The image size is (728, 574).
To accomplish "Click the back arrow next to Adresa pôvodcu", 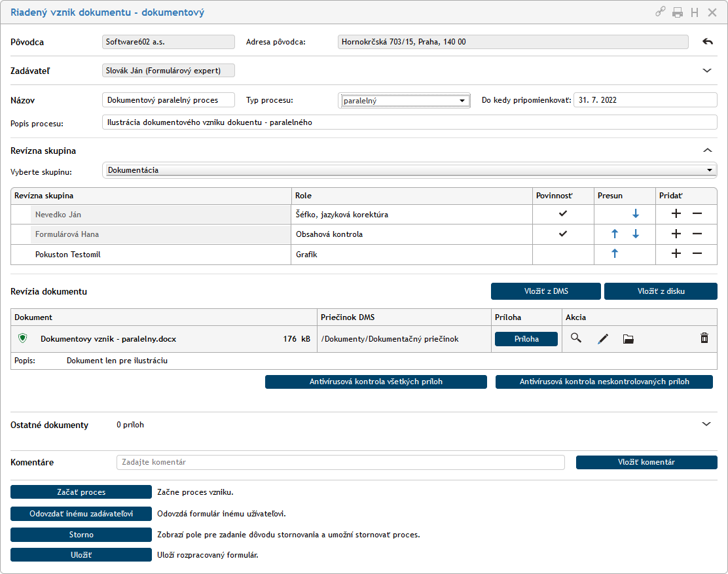I will (x=707, y=42).
